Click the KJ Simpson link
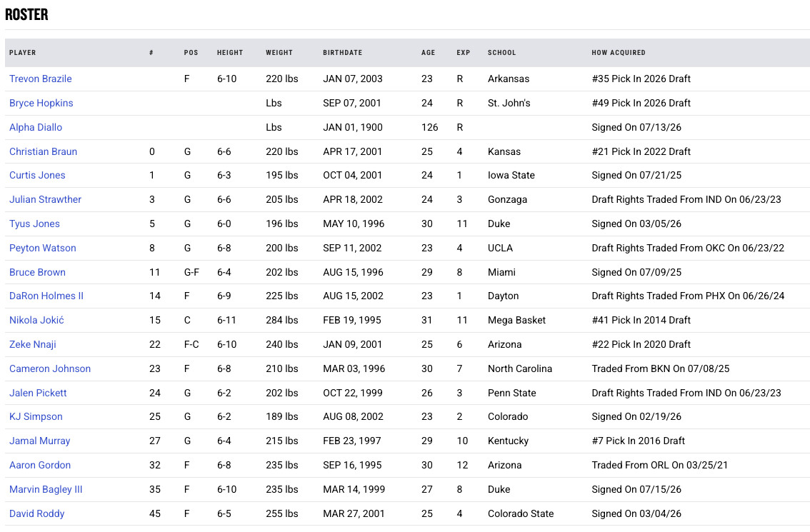The height and width of the screenshot is (532, 810). (x=36, y=417)
